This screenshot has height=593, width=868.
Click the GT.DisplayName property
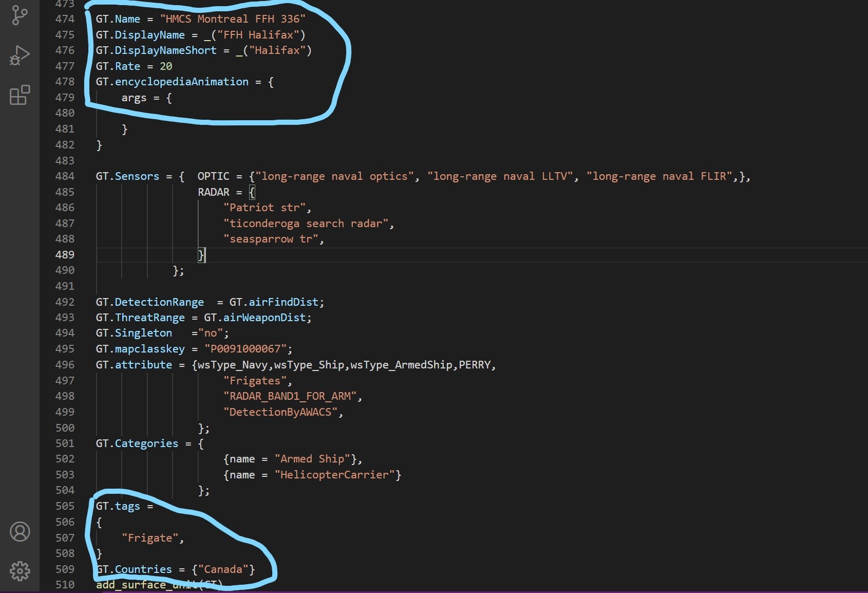(x=140, y=35)
